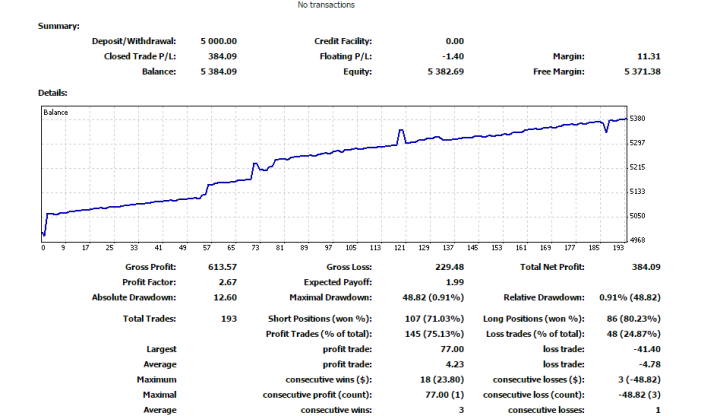The image size is (720, 416).
Task: Click the Relative Drawdown label
Action: (x=544, y=298)
